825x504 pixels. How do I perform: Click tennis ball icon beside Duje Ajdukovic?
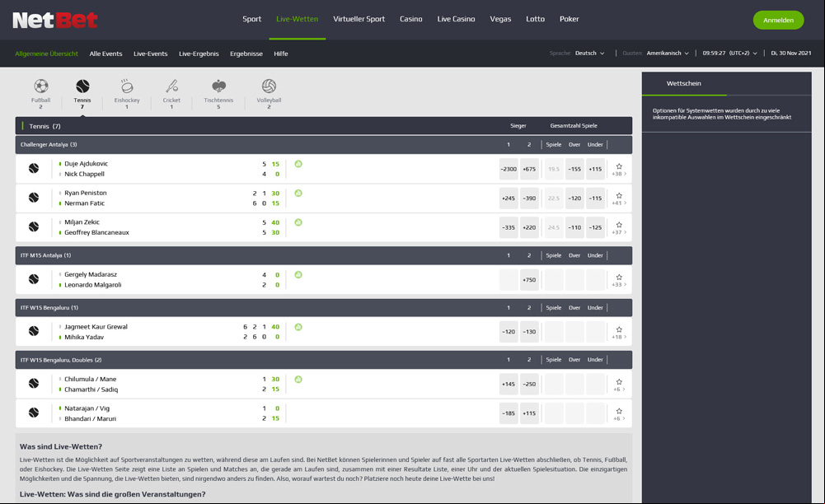click(34, 168)
